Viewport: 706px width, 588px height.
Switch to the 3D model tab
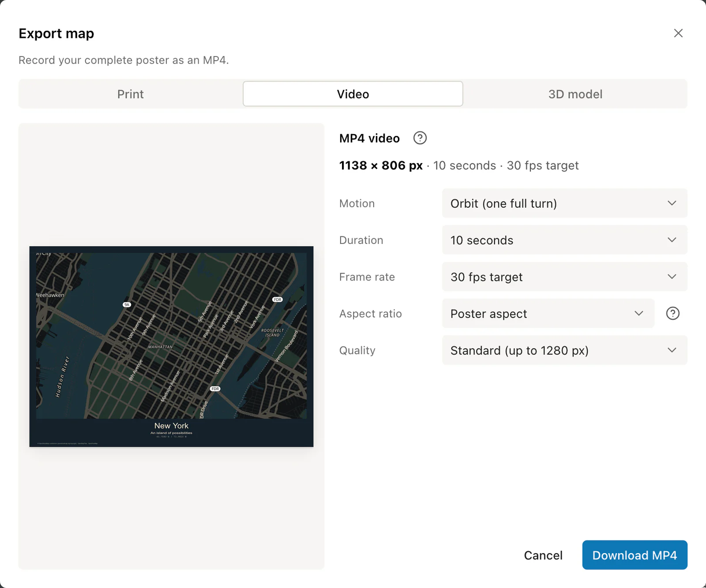tap(575, 94)
